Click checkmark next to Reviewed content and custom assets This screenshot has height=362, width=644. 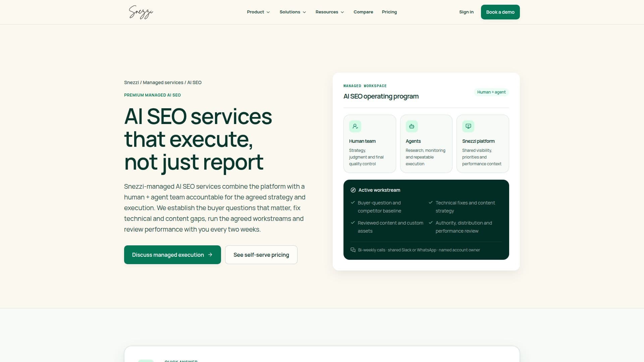(353, 223)
